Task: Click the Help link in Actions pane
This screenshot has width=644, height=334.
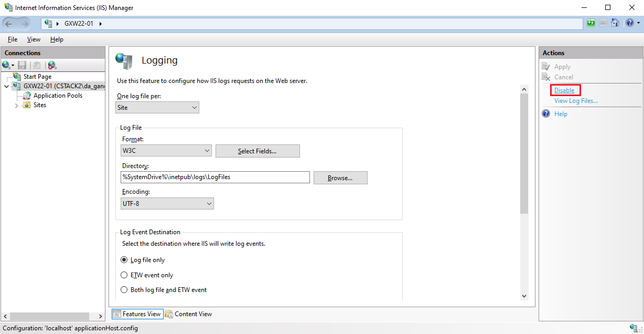Action: click(x=561, y=114)
